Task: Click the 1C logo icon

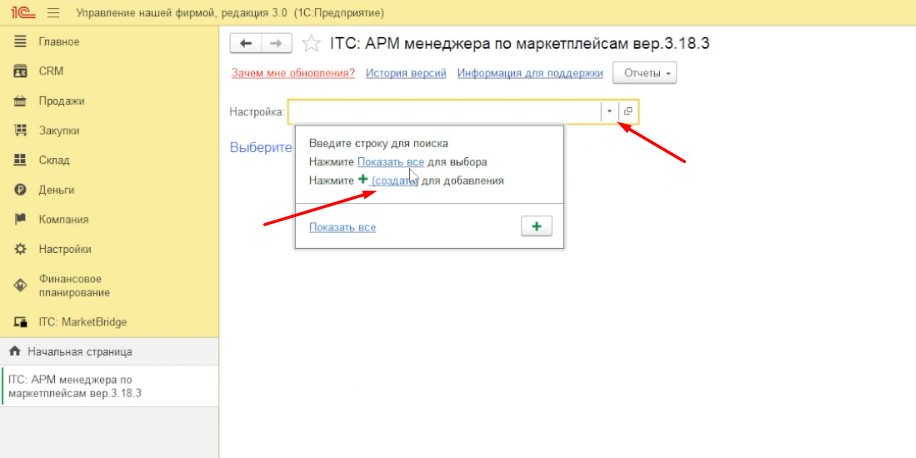Action: (x=23, y=12)
